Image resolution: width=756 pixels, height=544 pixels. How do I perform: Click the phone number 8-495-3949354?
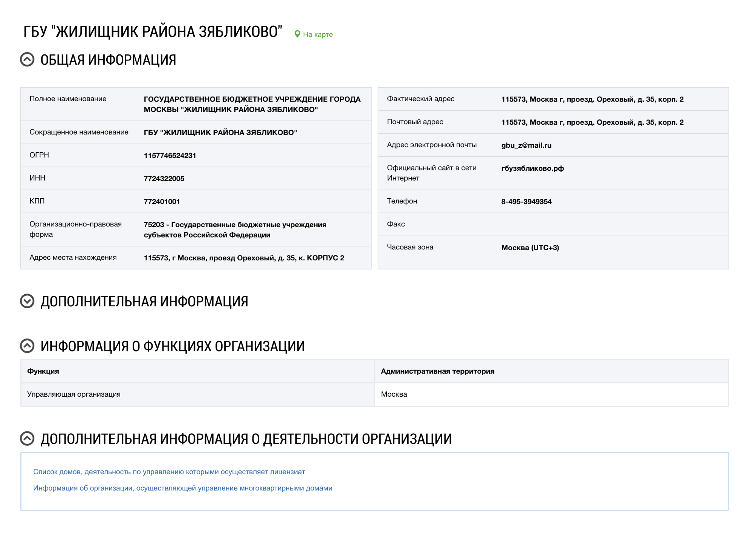pos(526,202)
